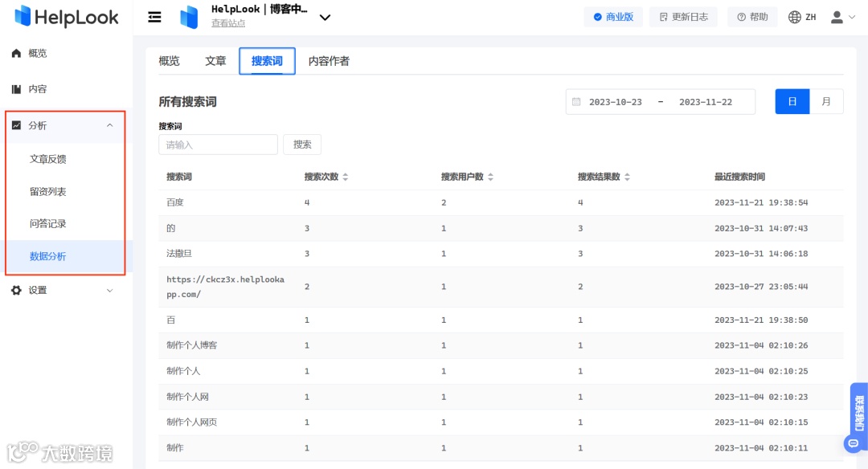Viewport: 868px width, 469px height.
Task: Toggle sort on the 搜索结果数 column
Action: [627, 177]
